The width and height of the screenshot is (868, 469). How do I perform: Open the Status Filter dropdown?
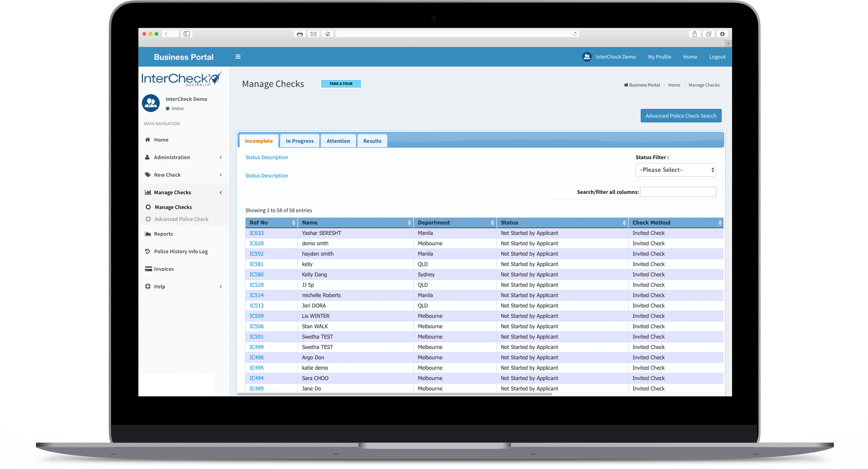coord(675,170)
